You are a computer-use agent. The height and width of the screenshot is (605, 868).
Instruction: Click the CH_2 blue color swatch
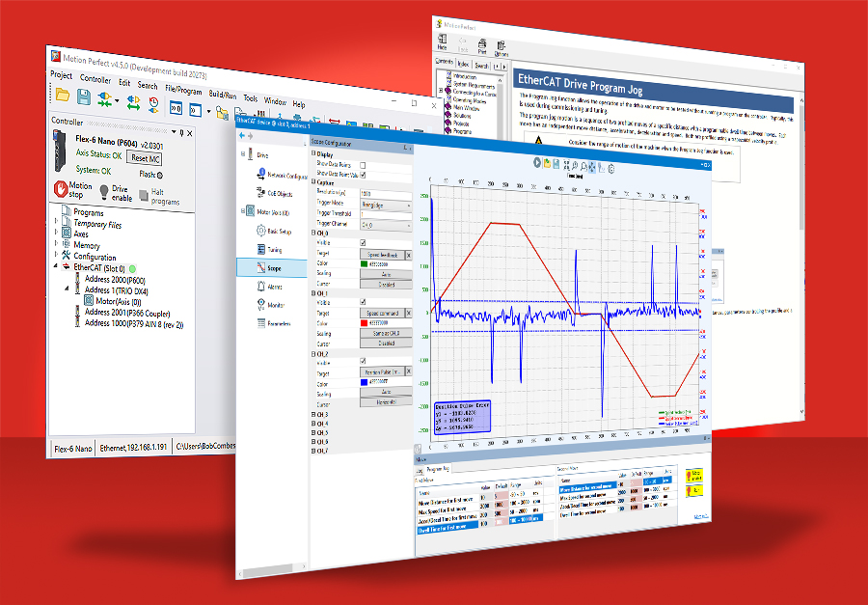364,382
